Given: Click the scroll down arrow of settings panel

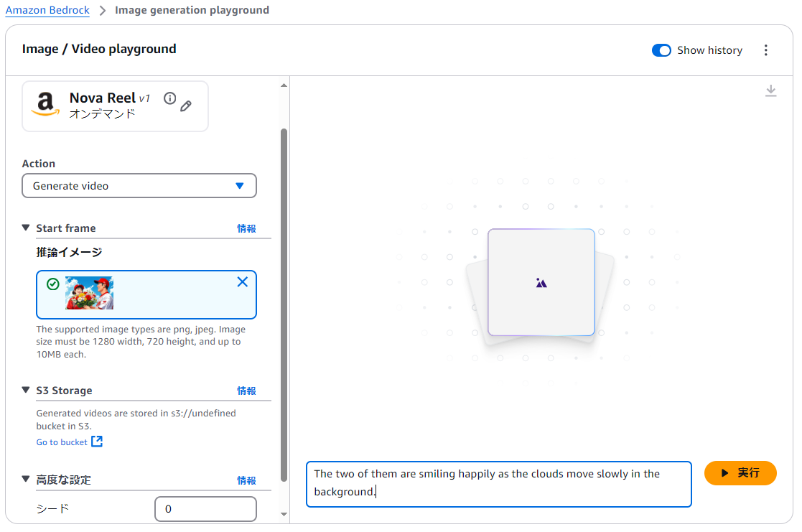Looking at the screenshot, I should click(x=284, y=515).
